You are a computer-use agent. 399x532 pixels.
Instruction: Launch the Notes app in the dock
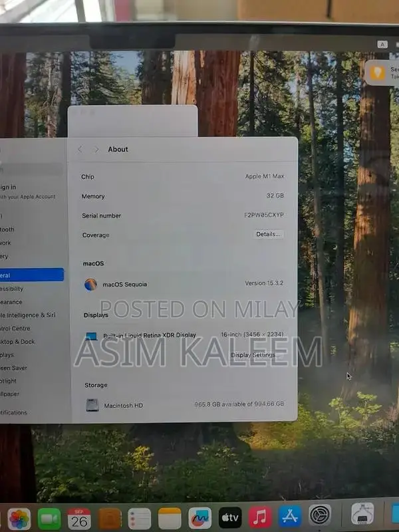(x=170, y=519)
